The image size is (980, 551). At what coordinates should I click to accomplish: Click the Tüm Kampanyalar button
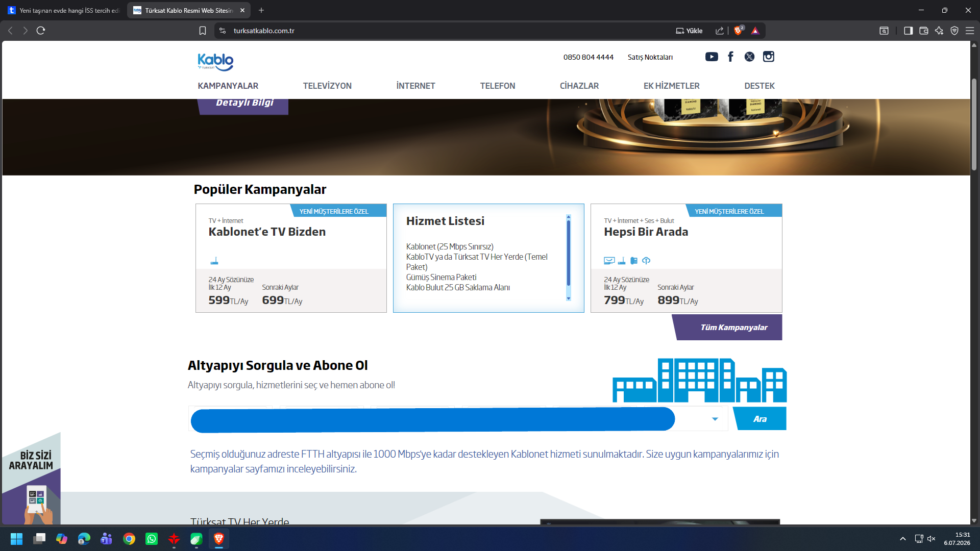[728, 328]
